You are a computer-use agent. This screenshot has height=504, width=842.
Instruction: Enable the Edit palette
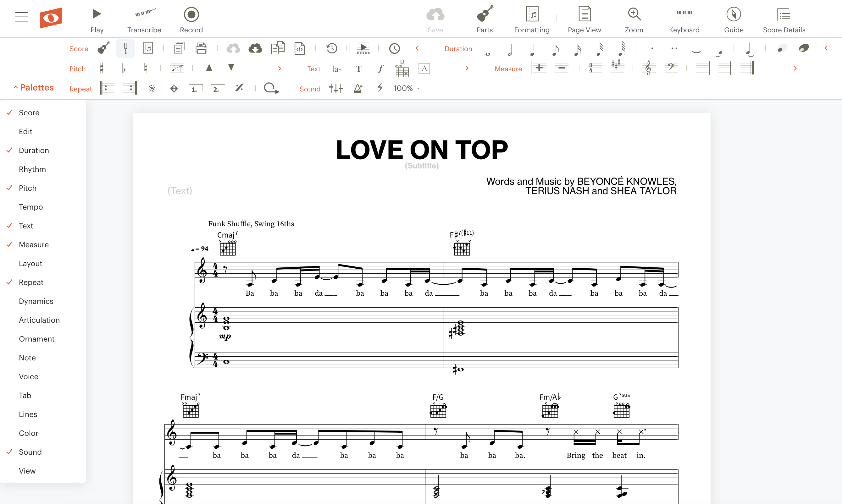pos(25,131)
